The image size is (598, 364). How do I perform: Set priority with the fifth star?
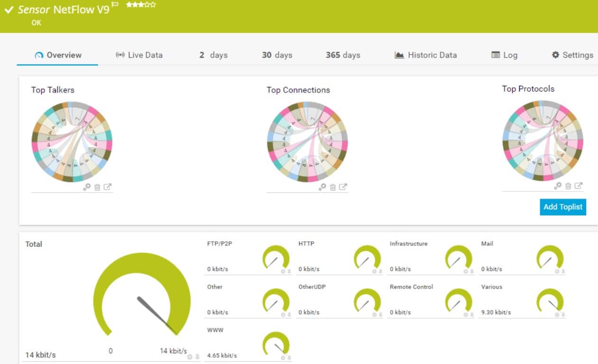(x=153, y=5)
